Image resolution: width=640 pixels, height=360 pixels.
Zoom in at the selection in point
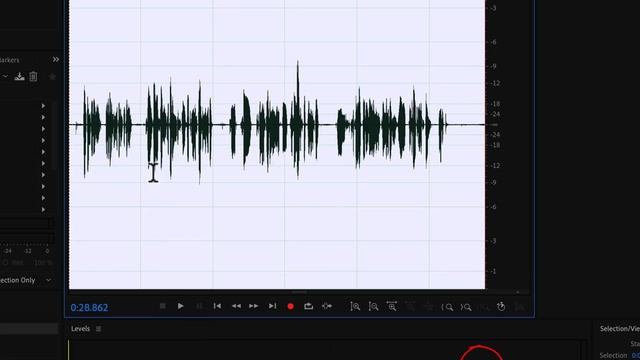(447, 307)
